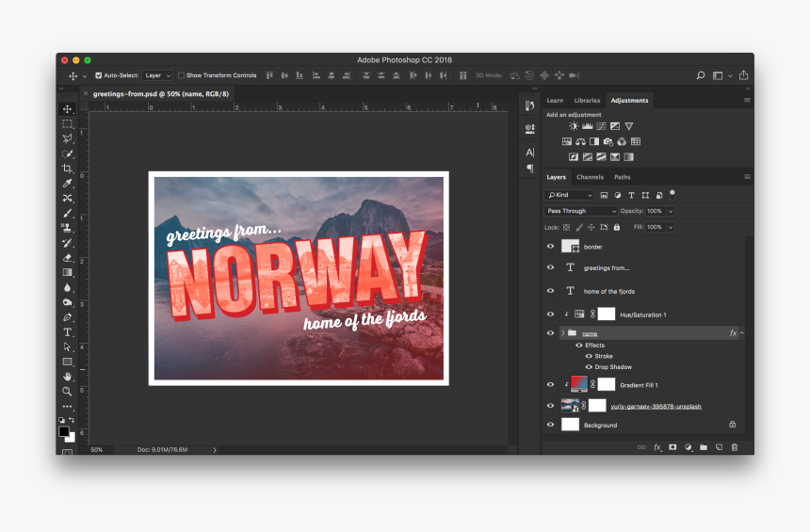Select the Pen tool
Image resolution: width=810 pixels, height=532 pixels.
pyautogui.click(x=67, y=317)
